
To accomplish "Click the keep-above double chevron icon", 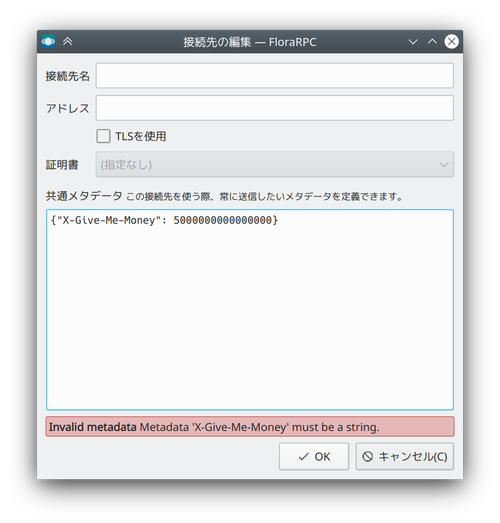I will point(68,41).
